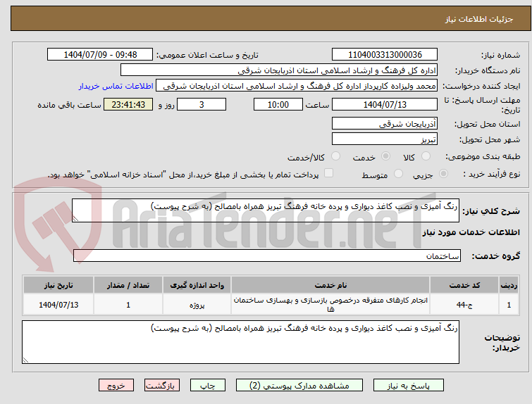Click the announcement date field 1404/07/09 - 09:48
Viewport: 532px width, 404px height.
pos(100,55)
